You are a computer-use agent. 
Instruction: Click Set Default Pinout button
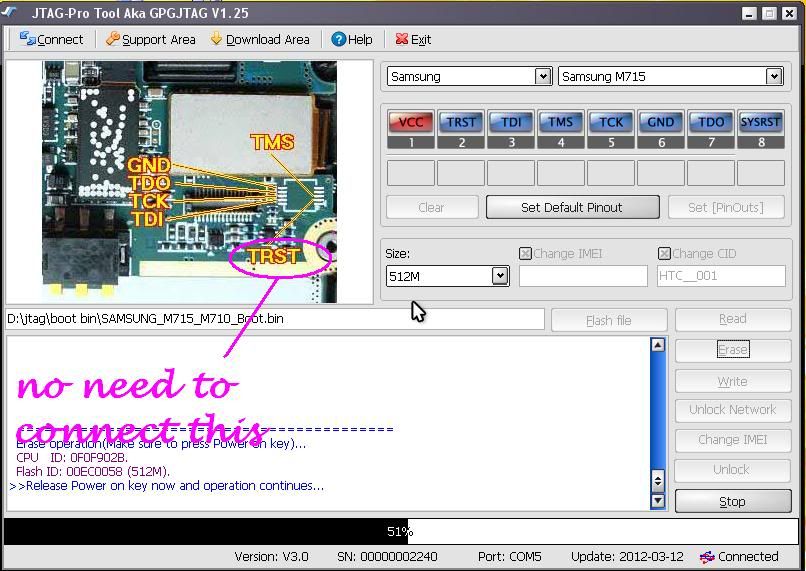coord(572,208)
